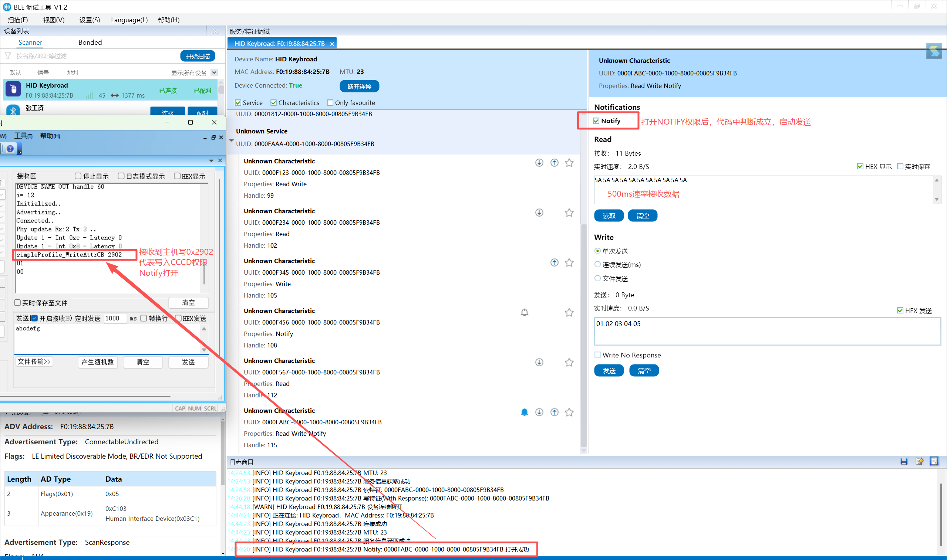Expand the receive panel dropdown arrow in the serial window
This screenshot has height=560, width=947.
tap(211, 161)
